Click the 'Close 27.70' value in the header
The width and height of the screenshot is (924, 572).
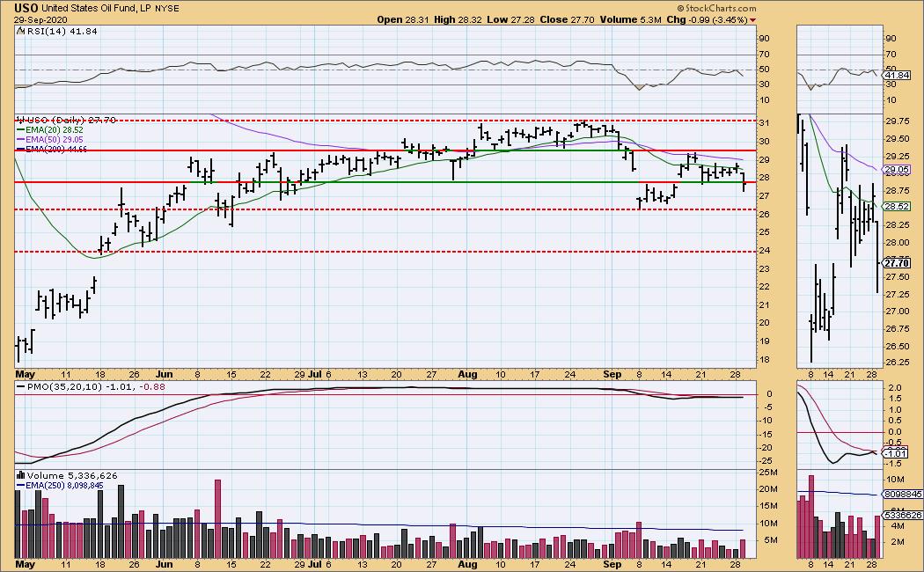pyautogui.click(x=567, y=19)
